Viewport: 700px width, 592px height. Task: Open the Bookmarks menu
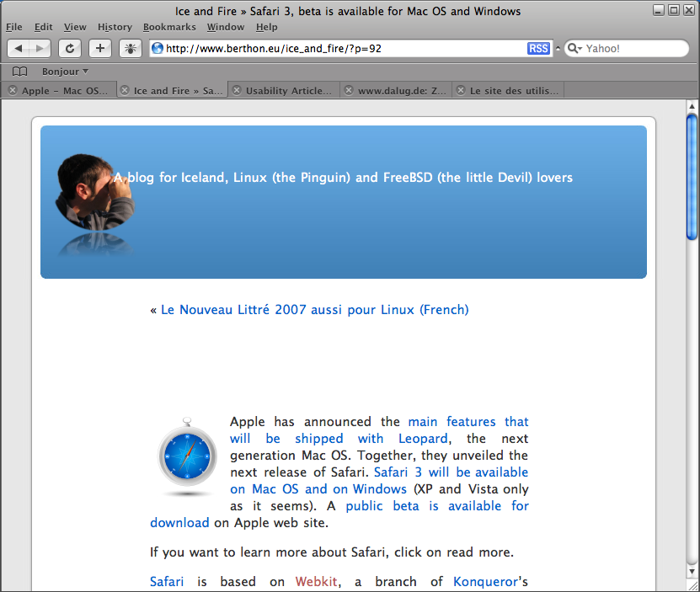(169, 27)
